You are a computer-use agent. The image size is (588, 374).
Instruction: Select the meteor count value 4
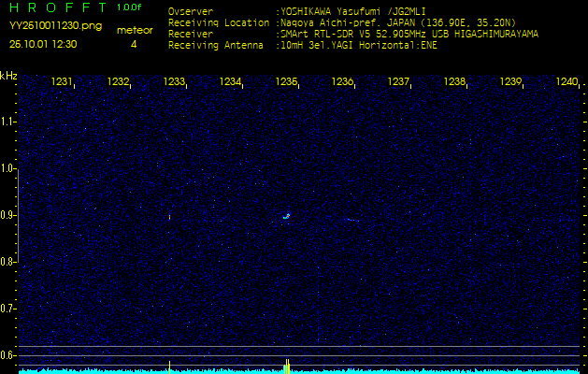click(x=134, y=44)
